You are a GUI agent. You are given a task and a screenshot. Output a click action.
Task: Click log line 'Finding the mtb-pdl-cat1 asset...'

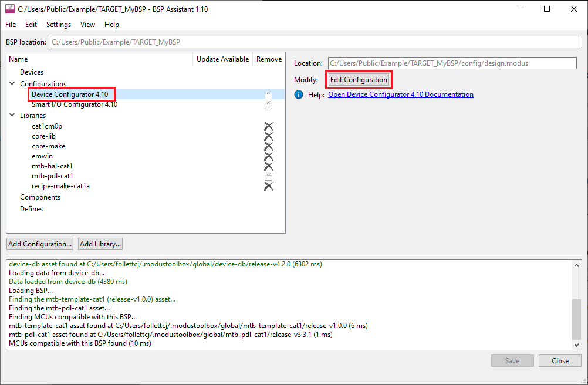(59, 308)
